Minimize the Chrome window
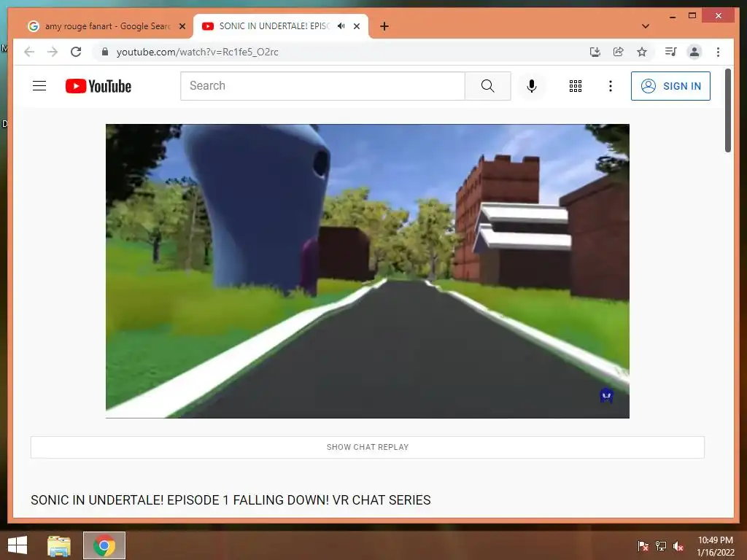The image size is (747, 560). point(672,16)
